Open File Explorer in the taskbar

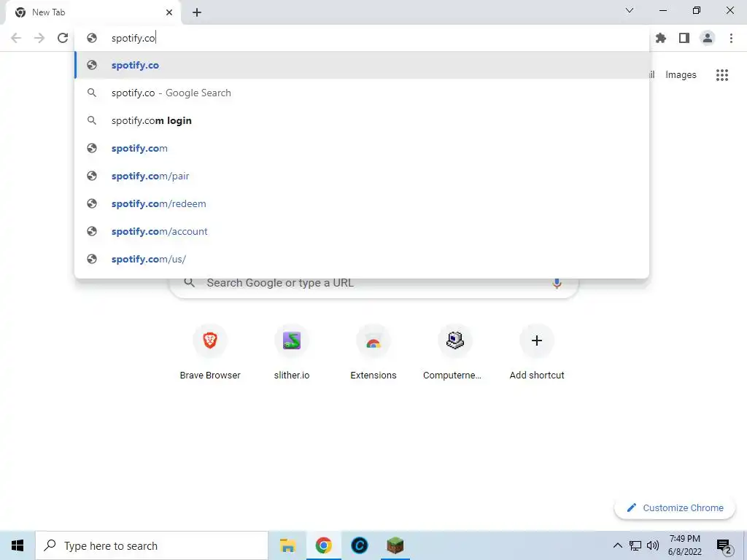(x=287, y=545)
